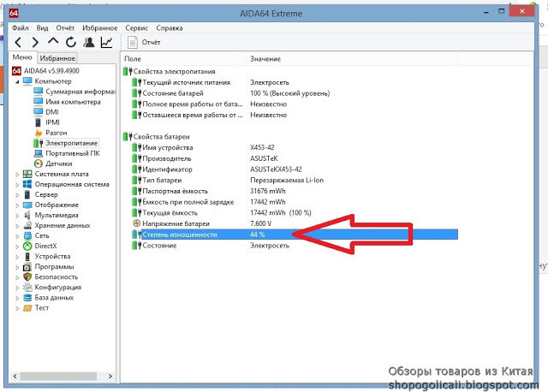This screenshot has width=548, height=392.
Task: Expand the Программы tree node
Action: [17, 267]
